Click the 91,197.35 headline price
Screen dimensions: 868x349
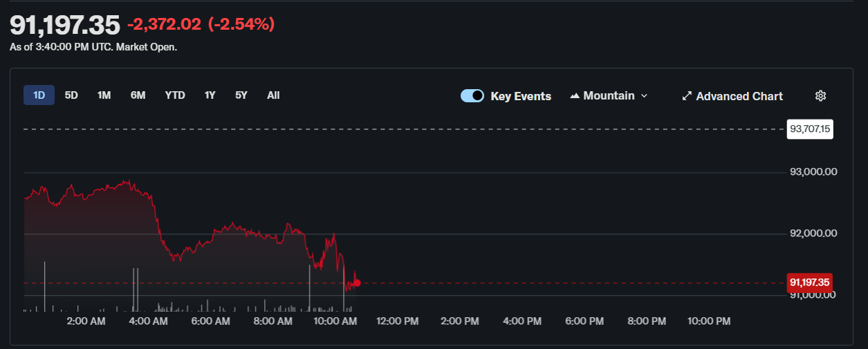point(65,25)
